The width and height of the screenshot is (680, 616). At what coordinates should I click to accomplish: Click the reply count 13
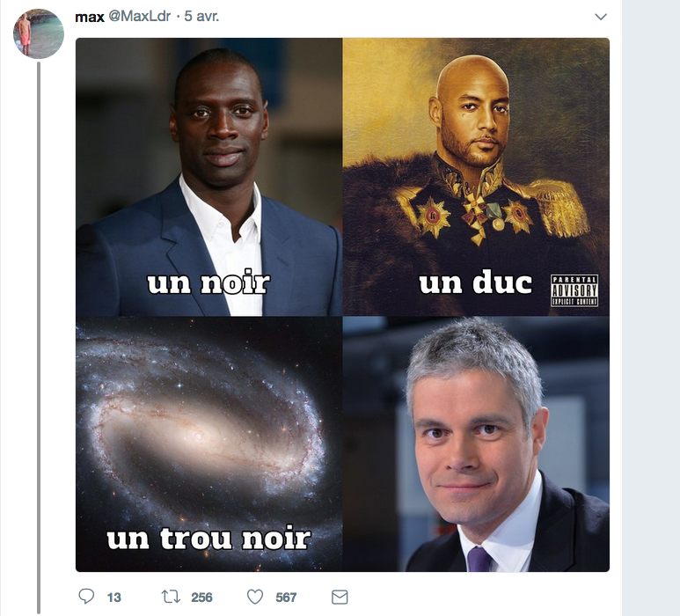(114, 598)
